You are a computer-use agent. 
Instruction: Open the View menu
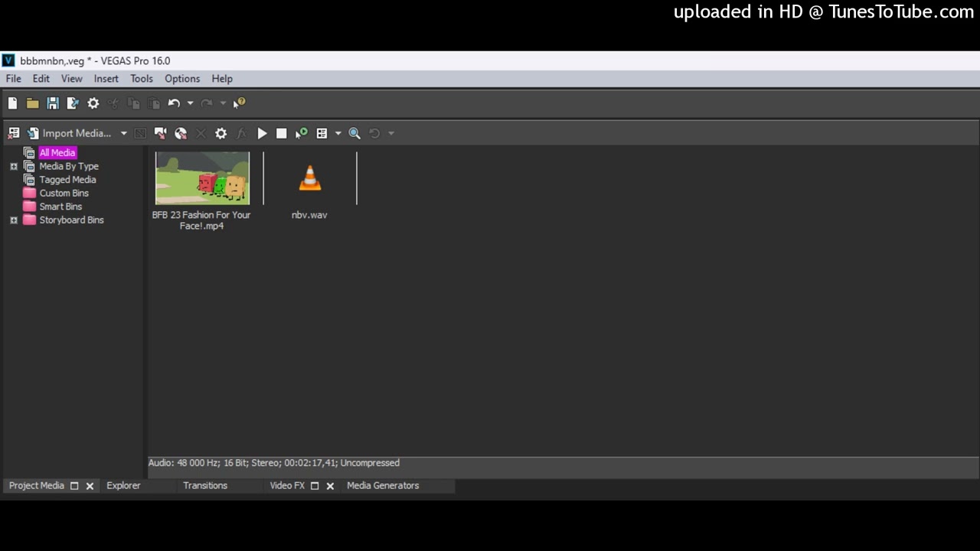tap(72, 79)
